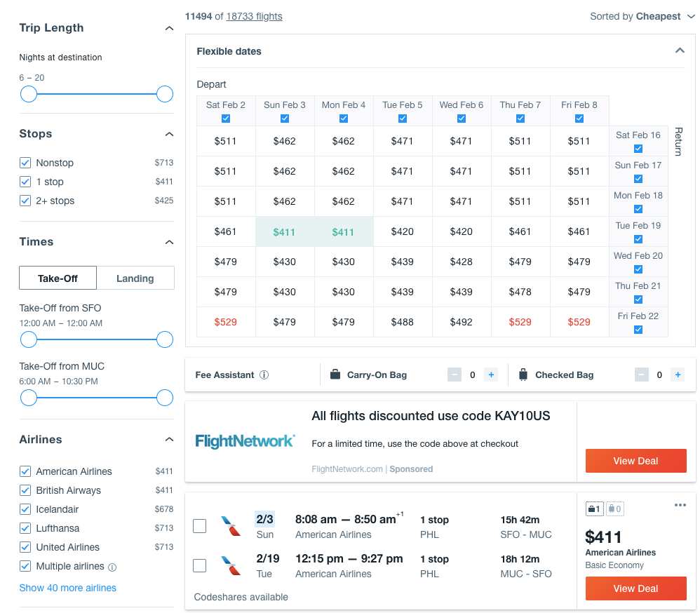Click earliest Take-Off from MUC slider handle
700x613 pixels.
coord(29,398)
